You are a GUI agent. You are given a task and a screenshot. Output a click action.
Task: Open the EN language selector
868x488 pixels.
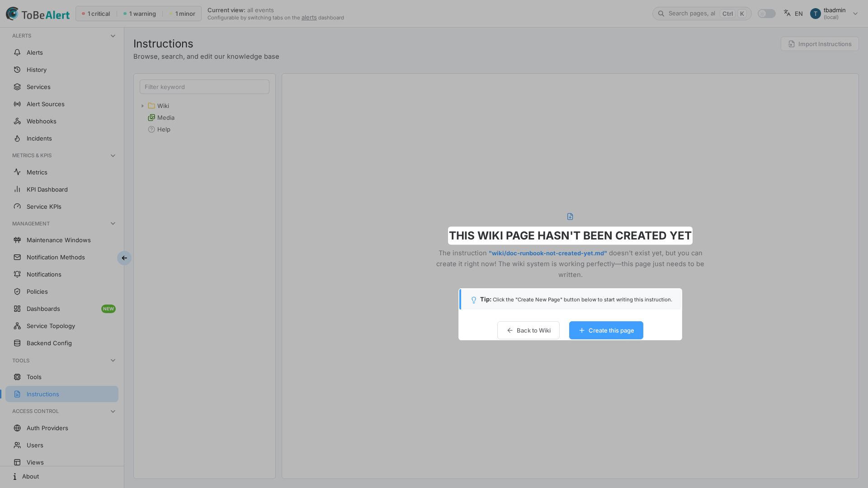(793, 14)
